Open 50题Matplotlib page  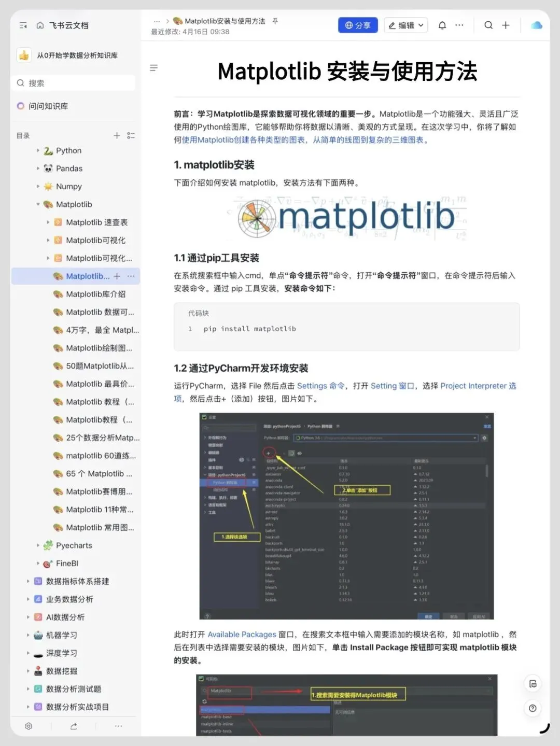tap(100, 366)
